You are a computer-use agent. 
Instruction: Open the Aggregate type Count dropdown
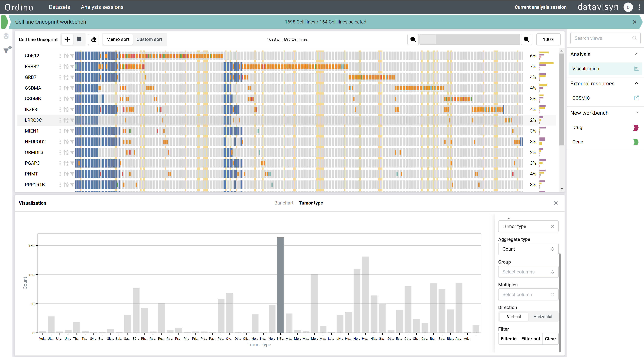[x=528, y=249]
